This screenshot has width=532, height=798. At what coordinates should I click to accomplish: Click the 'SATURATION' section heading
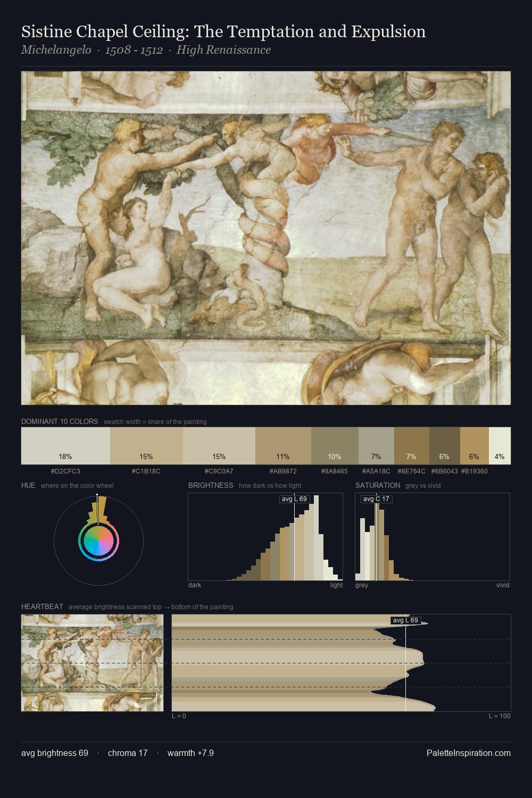pos(378,485)
